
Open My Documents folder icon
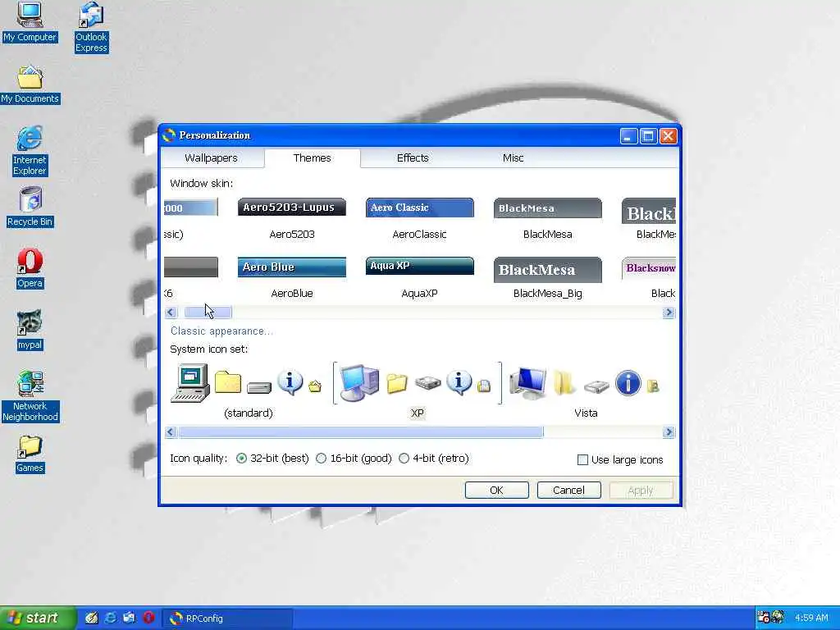[30, 84]
